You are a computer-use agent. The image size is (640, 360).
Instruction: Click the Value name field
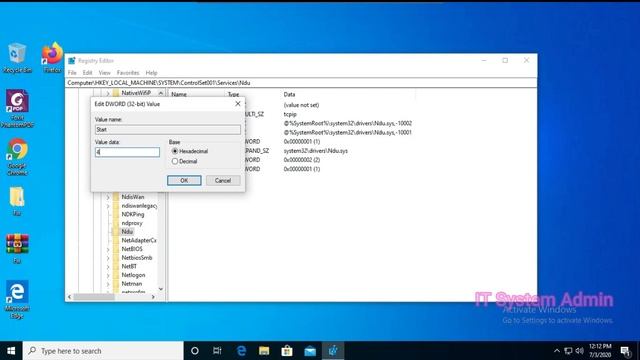click(x=168, y=129)
